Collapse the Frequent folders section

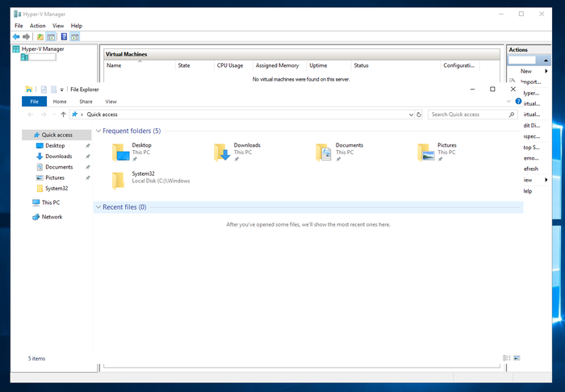98,131
